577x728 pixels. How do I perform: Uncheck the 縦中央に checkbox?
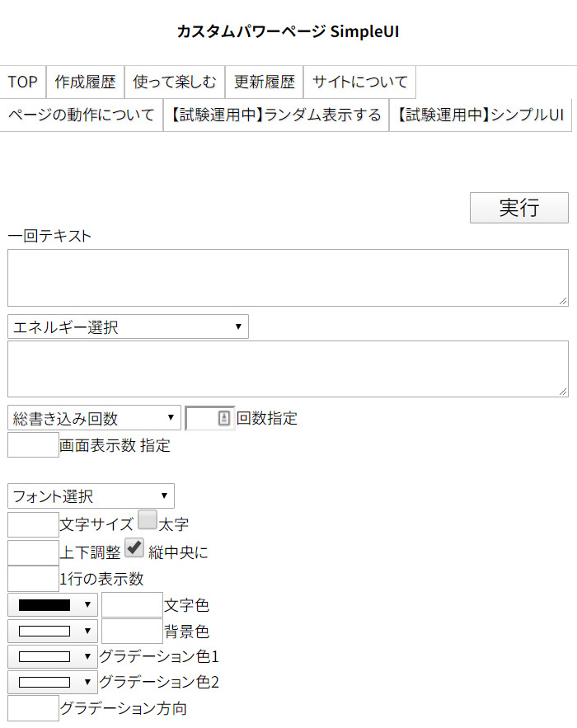point(134,547)
